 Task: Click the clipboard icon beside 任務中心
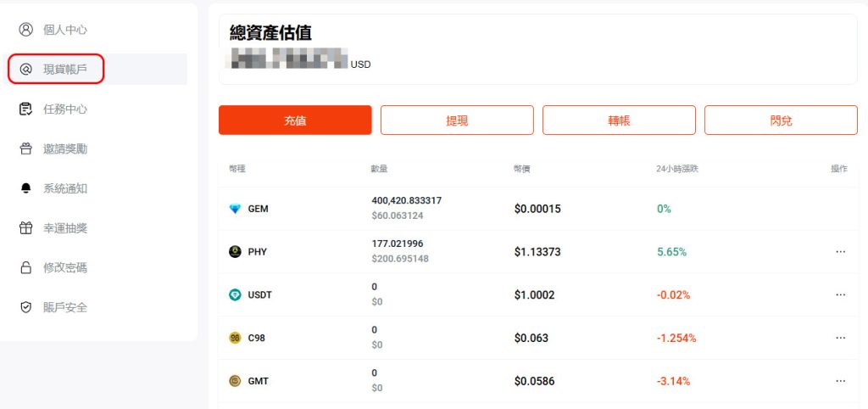pyautogui.click(x=26, y=109)
